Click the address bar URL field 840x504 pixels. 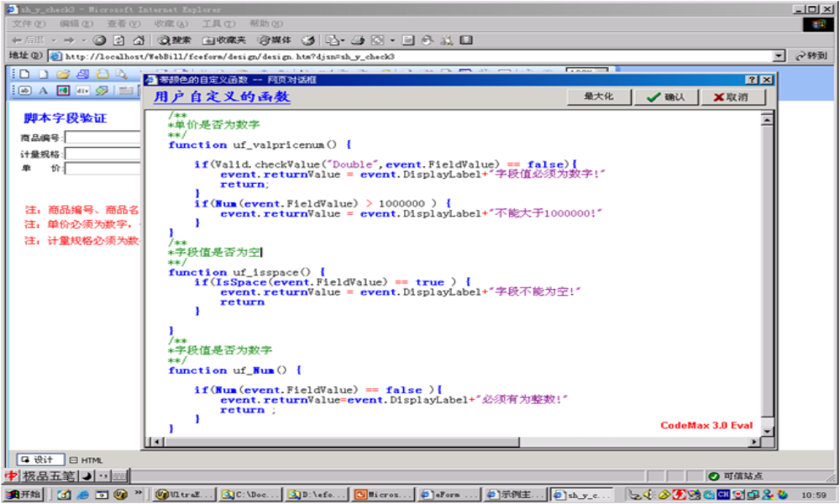pos(412,56)
